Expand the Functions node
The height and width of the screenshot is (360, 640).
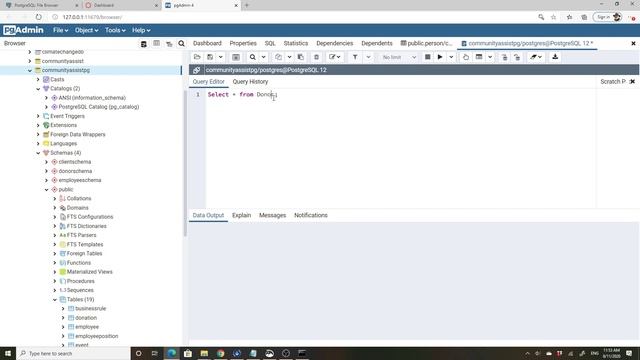click(x=55, y=263)
